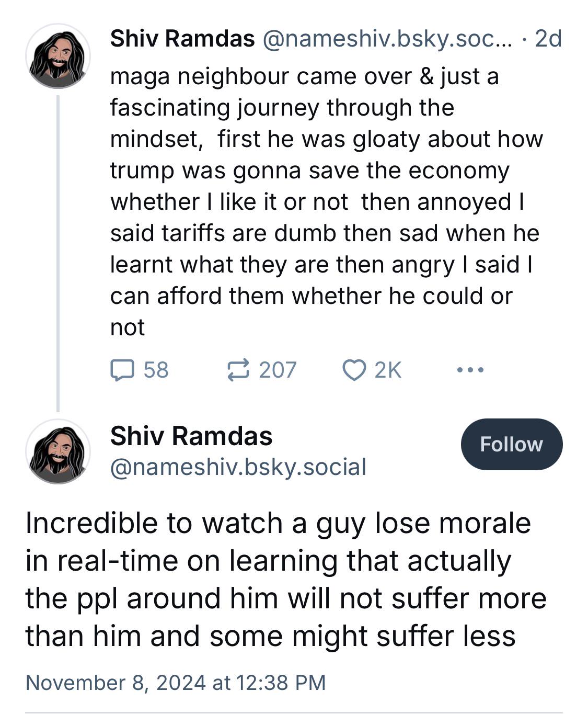Click the repost arrows icon
The height and width of the screenshot is (714, 588).
pos(238,370)
